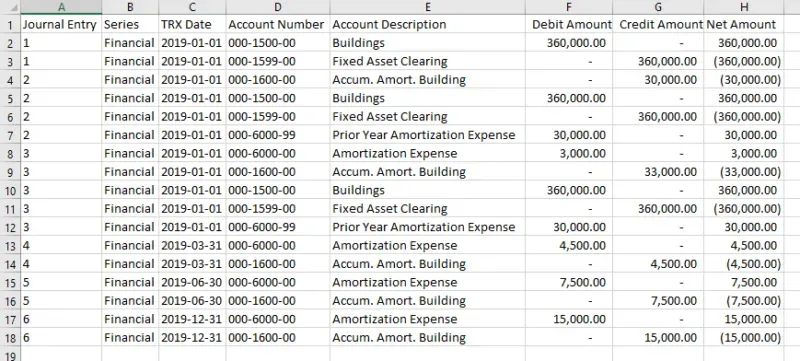
Task: Select journal entry '6' in row 17
Action: pyautogui.click(x=61, y=319)
